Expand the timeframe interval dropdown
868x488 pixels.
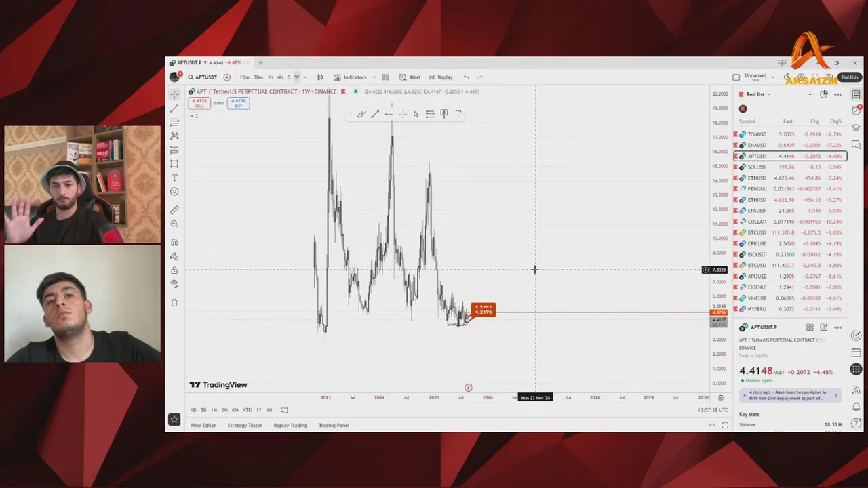[x=305, y=77]
